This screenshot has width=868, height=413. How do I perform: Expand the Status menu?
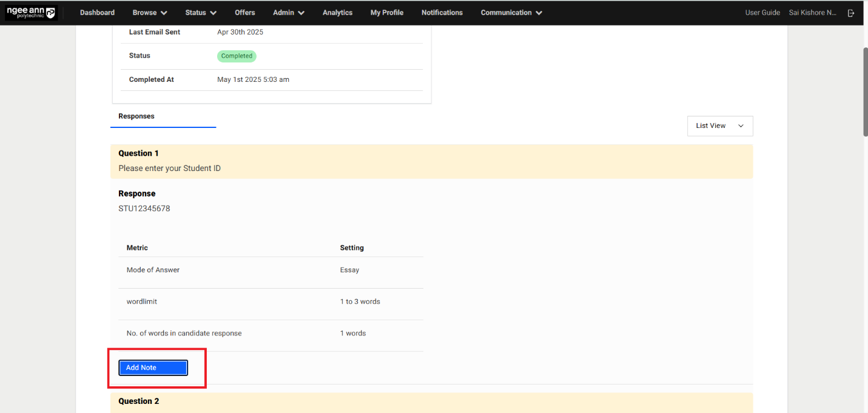pos(201,13)
